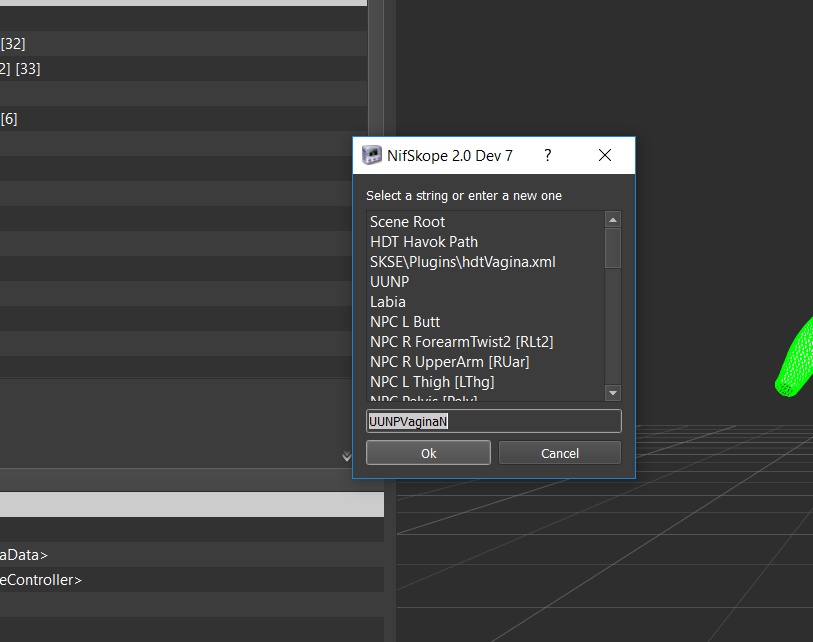
Task: Close the NifSkope 2.0 Dev 7 dialog
Action: pyautogui.click(x=605, y=155)
